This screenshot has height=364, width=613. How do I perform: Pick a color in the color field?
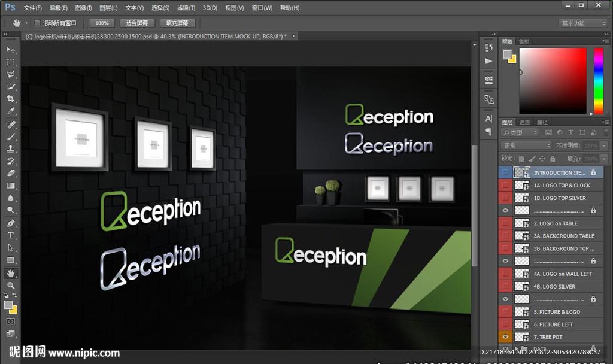pyautogui.click(x=553, y=81)
